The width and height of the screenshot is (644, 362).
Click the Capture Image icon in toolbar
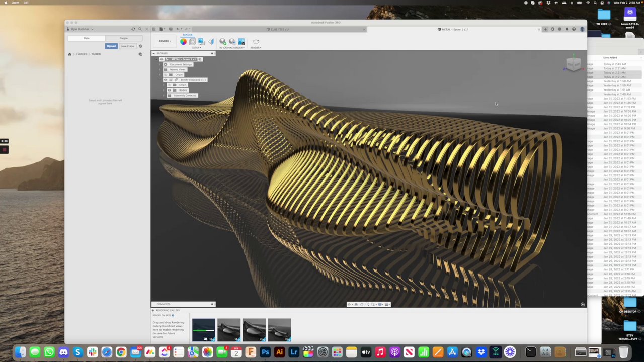pos(241,42)
